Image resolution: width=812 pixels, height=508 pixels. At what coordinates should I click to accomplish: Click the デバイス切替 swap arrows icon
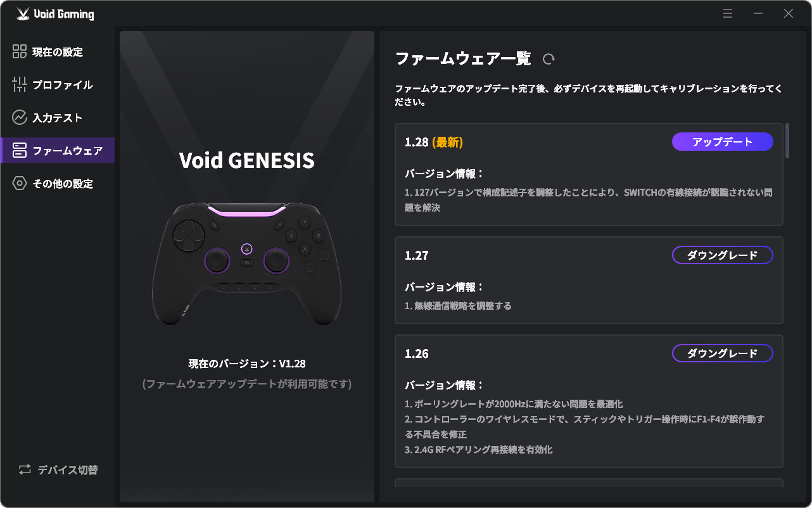click(25, 470)
